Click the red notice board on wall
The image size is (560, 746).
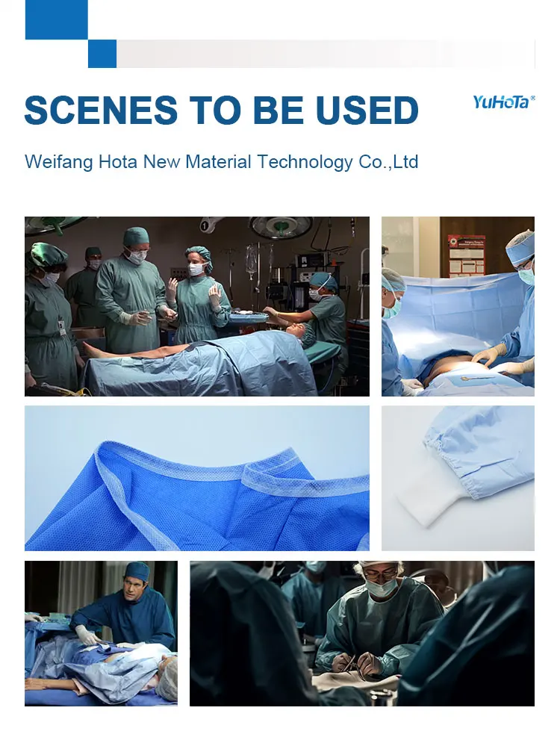tap(466, 256)
